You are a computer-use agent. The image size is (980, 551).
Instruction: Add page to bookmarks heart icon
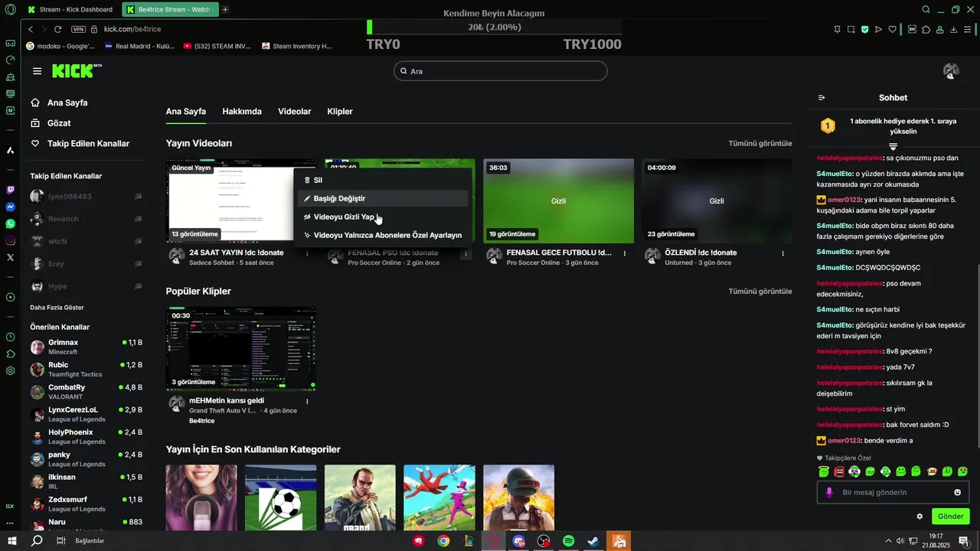(x=892, y=29)
